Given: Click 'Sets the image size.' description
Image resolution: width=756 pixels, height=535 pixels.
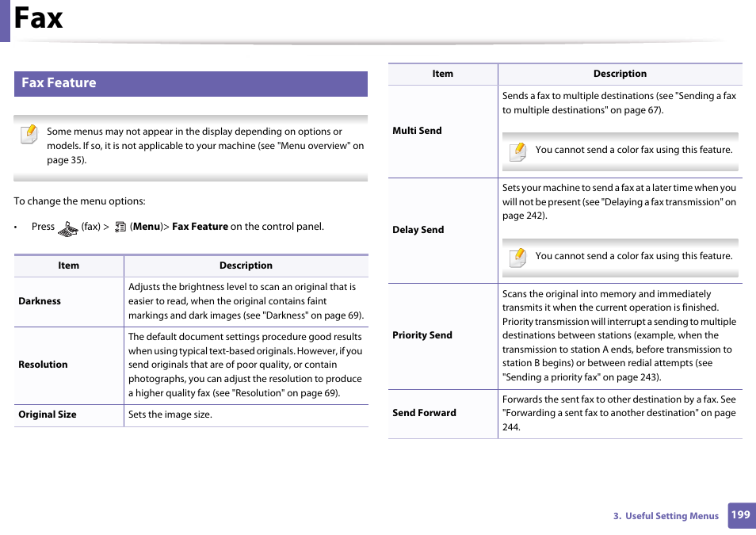Looking at the screenshot, I should pyautogui.click(x=170, y=415).
